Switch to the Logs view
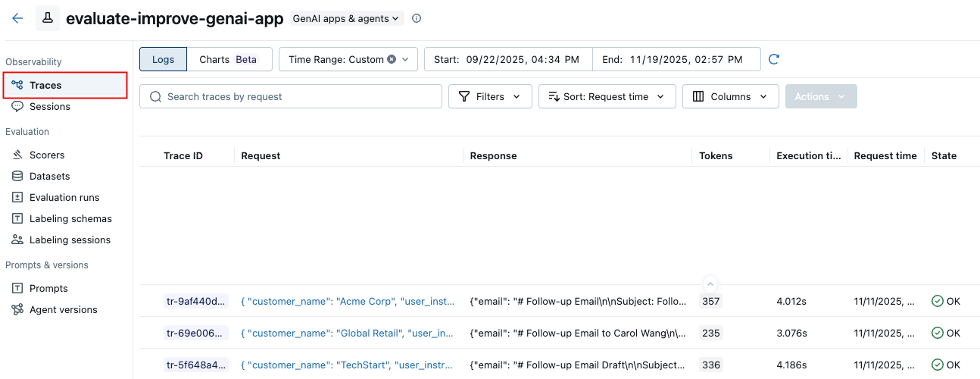 pyautogui.click(x=163, y=59)
